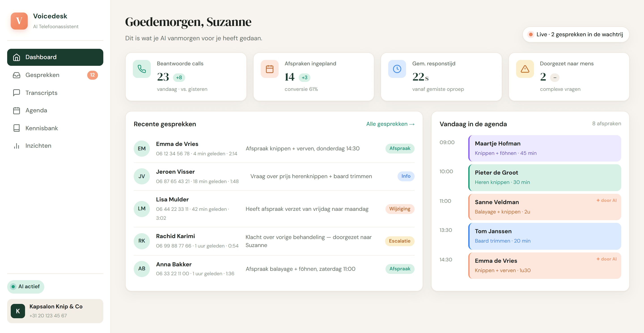Click the phone icon on Beantwoorde calls card
644x333 pixels.
[x=142, y=69]
